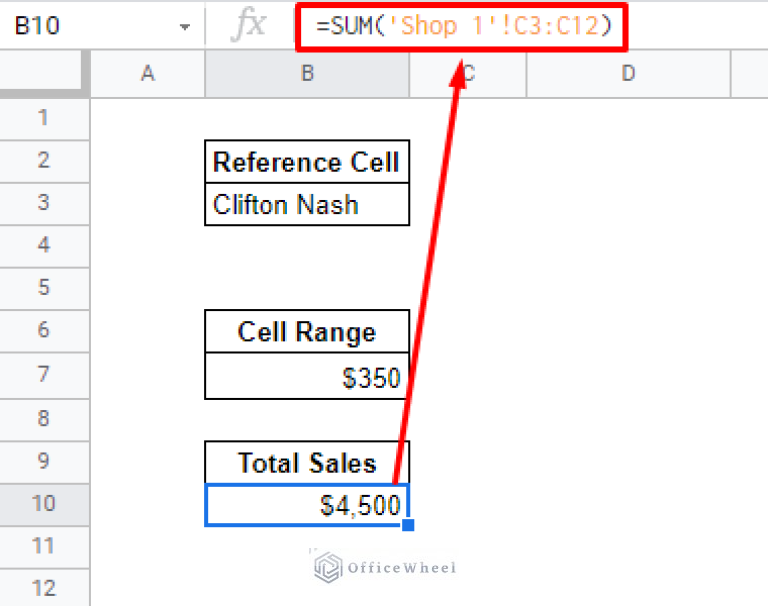This screenshot has width=768, height=606.
Task: Click the select-all corner box
Action: (45, 73)
